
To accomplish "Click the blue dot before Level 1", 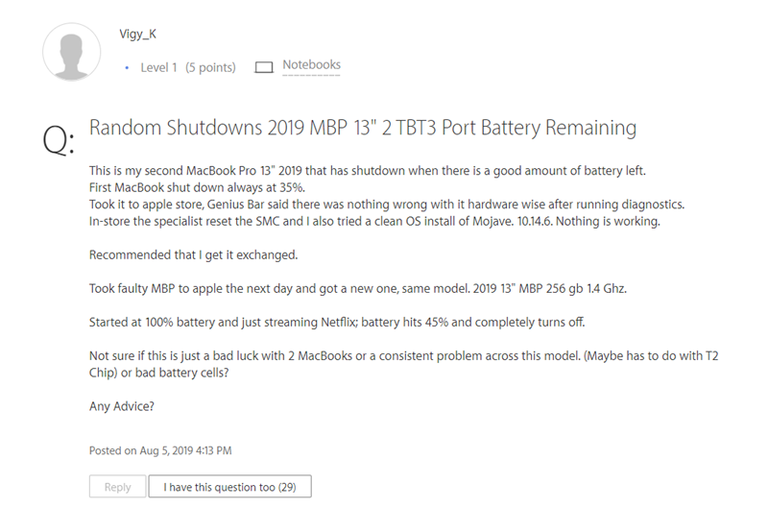I will pyautogui.click(x=127, y=67).
